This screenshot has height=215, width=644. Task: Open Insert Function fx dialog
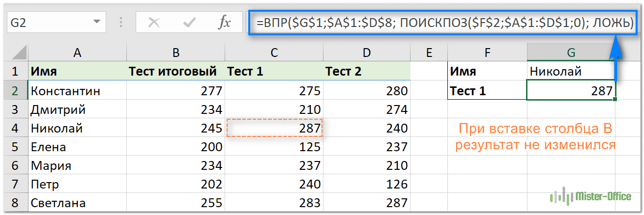[224, 23]
